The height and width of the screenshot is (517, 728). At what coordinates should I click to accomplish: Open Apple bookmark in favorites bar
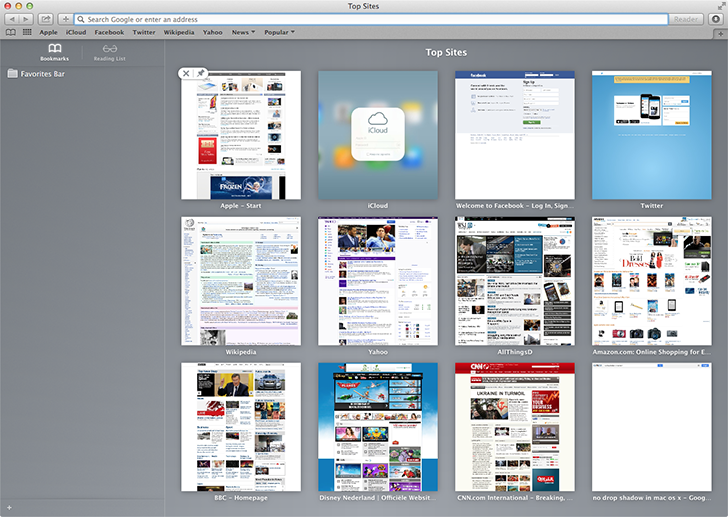point(48,32)
